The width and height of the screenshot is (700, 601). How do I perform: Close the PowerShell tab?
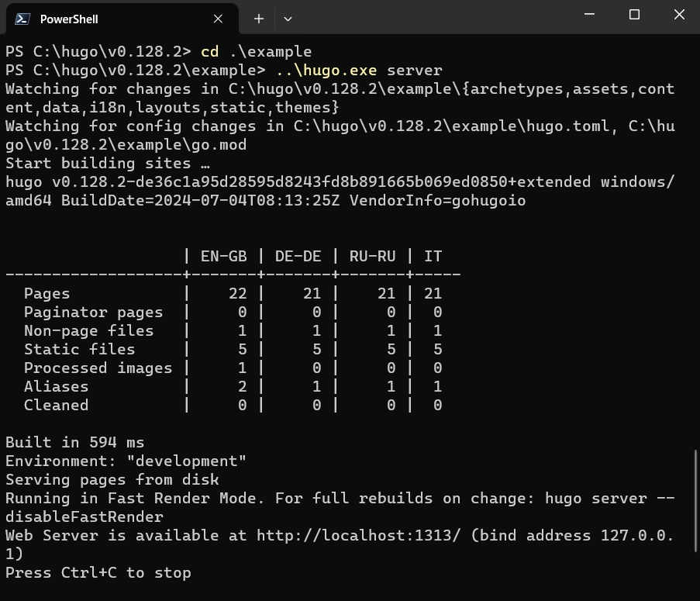pyautogui.click(x=218, y=19)
